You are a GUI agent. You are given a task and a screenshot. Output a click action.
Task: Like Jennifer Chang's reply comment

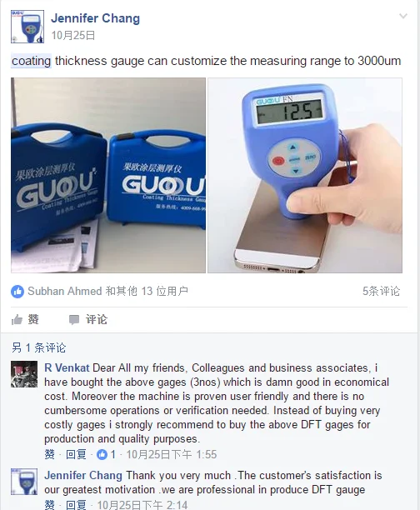pyautogui.click(x=49, y=504)
